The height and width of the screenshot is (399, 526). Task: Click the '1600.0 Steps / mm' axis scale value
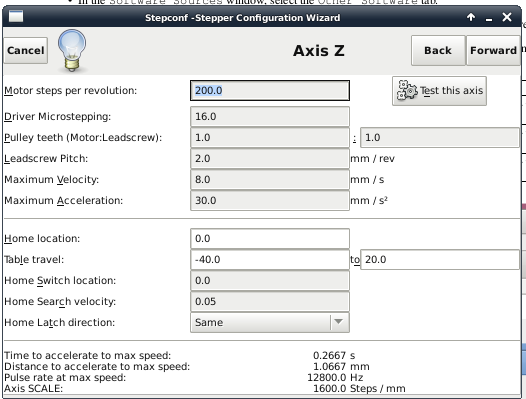tap(359, 389)
